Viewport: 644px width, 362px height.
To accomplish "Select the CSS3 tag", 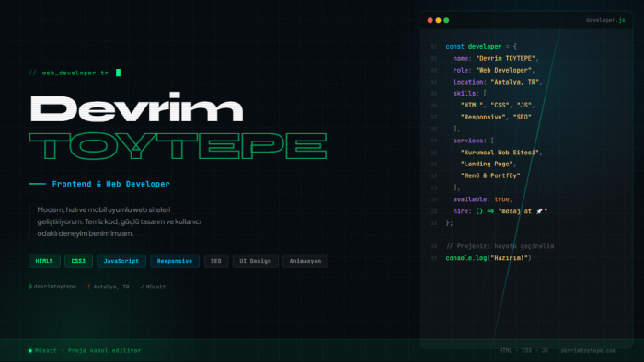I will [x=78, y=261].
